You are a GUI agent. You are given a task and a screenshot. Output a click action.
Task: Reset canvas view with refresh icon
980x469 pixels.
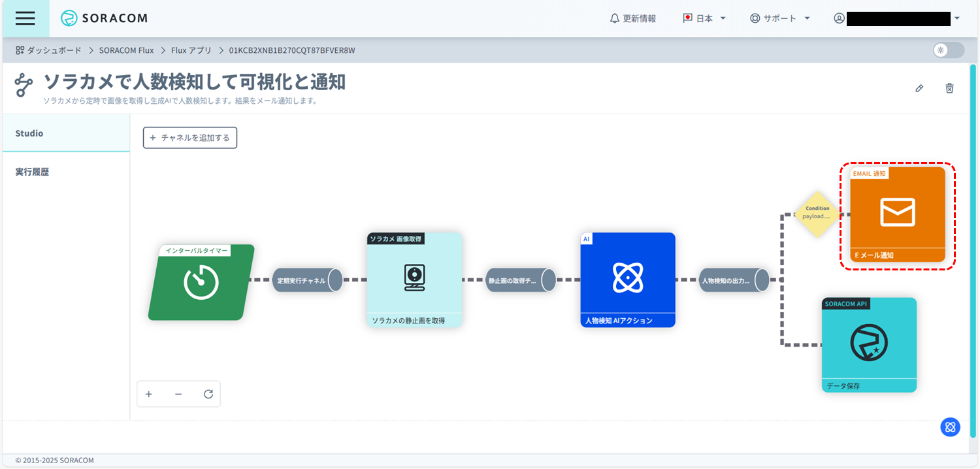pos(208,394)
